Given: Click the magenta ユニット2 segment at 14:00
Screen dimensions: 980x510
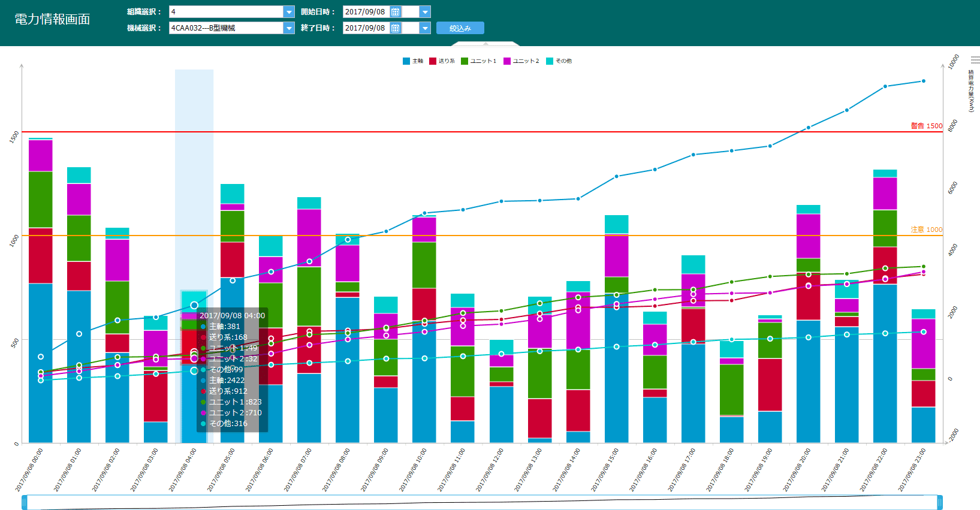Looking at the screenshot, I should [x=578, y=321].
